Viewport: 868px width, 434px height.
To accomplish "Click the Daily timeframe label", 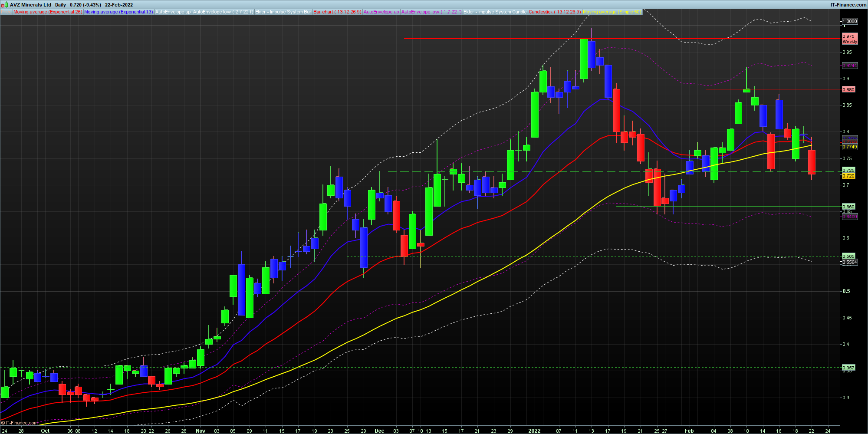I will point(60,5).
